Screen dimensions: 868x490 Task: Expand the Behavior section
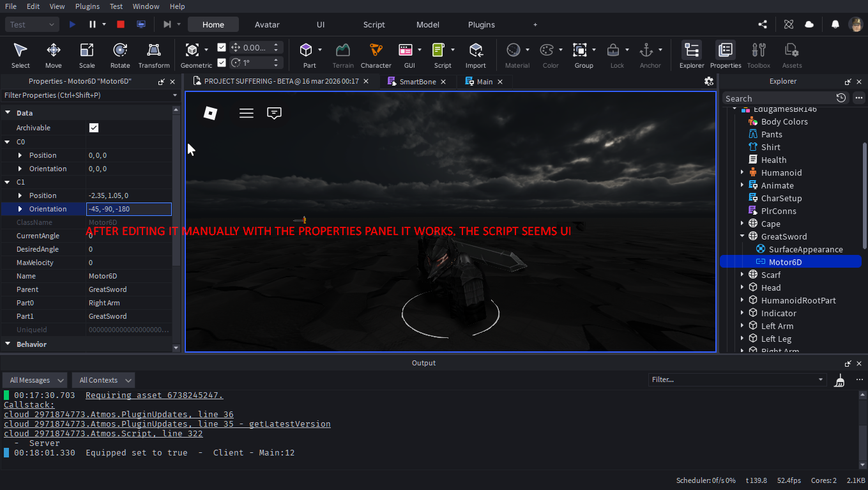coord(8,344)
